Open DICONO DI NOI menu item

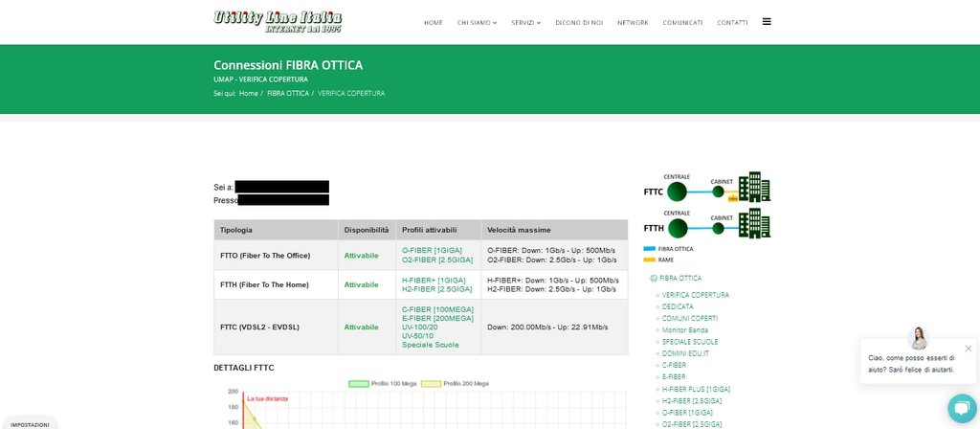pos(579,23)
